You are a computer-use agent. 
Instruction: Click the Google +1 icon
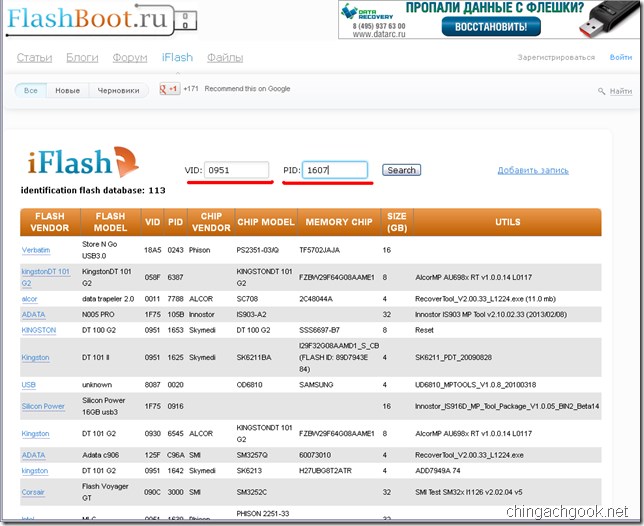170,88
